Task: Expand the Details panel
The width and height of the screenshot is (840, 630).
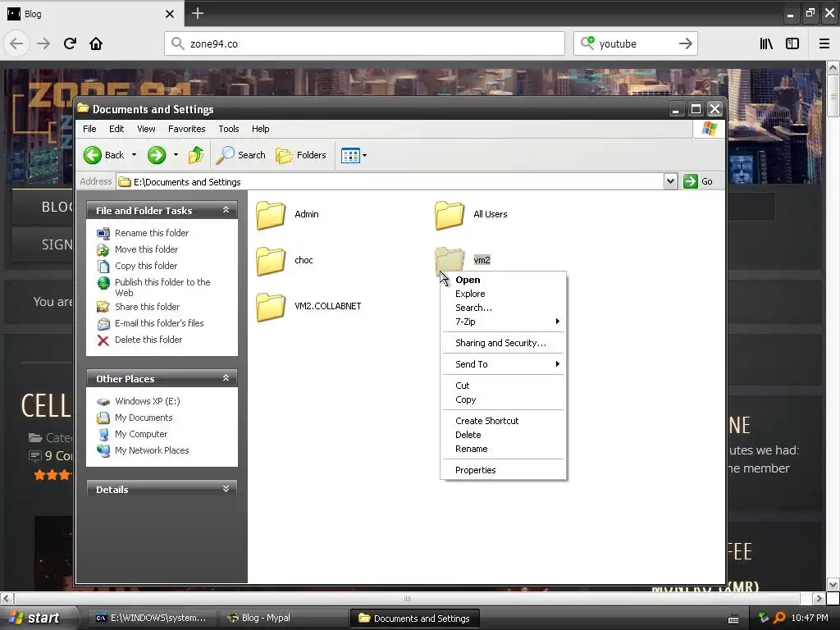Action: [226, 489]
